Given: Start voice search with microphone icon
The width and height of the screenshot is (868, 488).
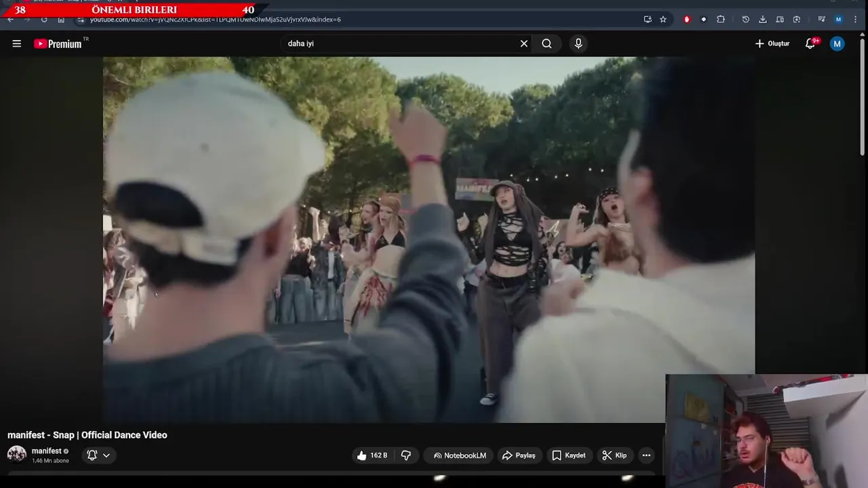Looking at the screenshot, I should [578, 43].
